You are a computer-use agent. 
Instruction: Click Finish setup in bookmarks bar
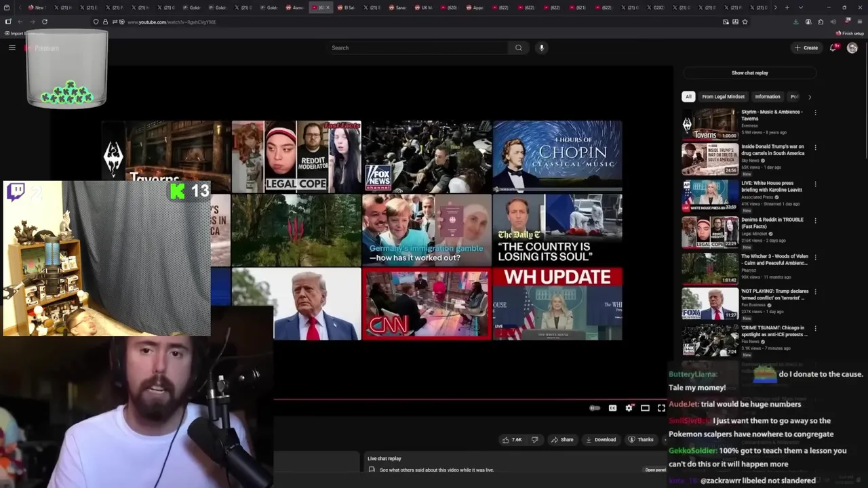850,33
